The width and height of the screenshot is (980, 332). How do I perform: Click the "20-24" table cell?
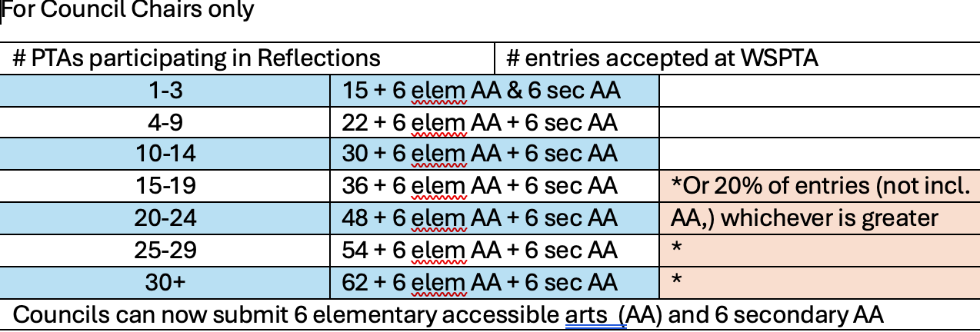(165, 218)
